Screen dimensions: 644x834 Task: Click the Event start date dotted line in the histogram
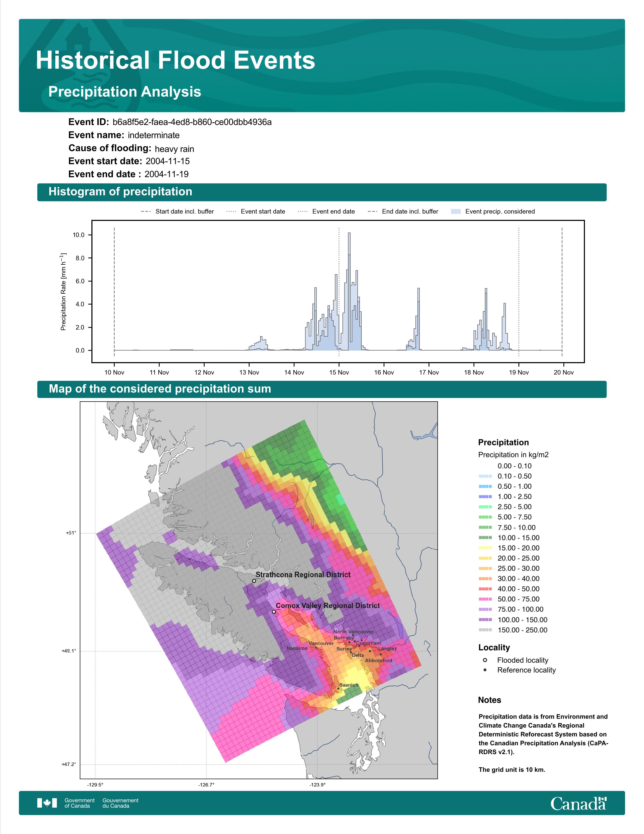coord(339,292)
